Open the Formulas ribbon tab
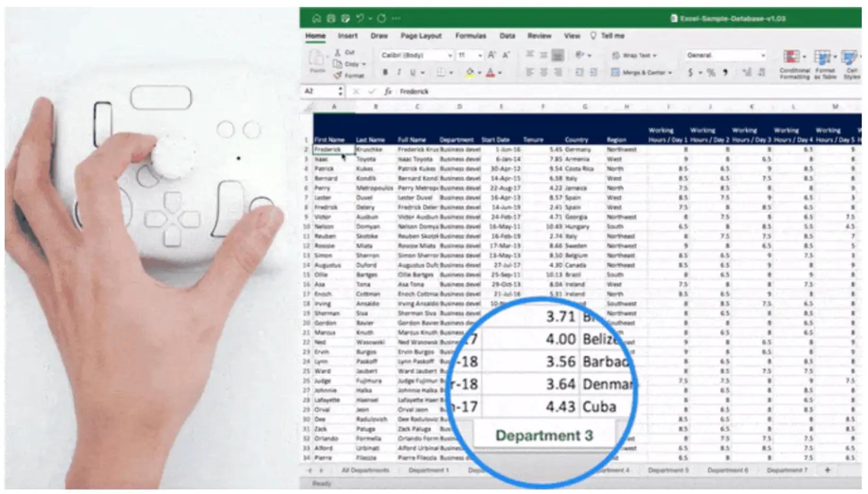 pyautogui.click(x=471, y=36)
